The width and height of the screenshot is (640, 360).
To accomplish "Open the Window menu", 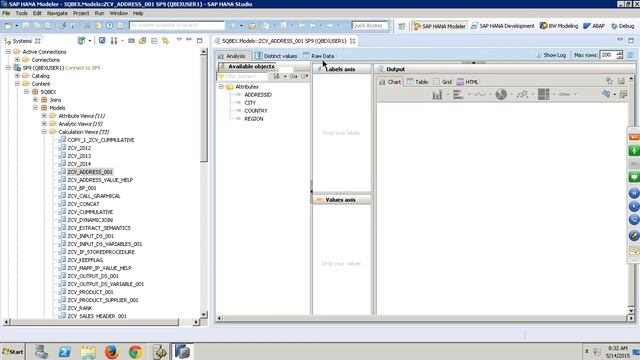I will [x=118, y=13].
